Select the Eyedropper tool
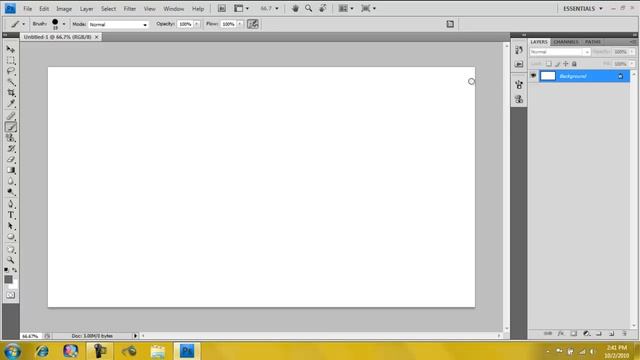 coord(11,104)
